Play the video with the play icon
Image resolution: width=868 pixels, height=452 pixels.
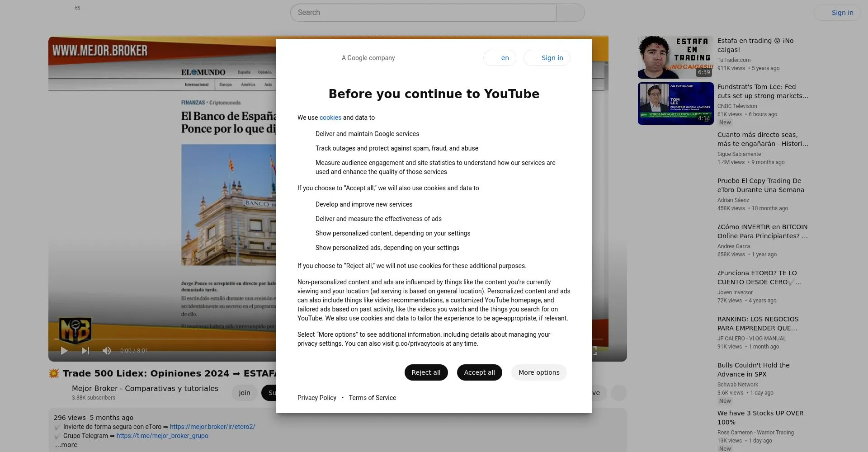click(64, 351)
